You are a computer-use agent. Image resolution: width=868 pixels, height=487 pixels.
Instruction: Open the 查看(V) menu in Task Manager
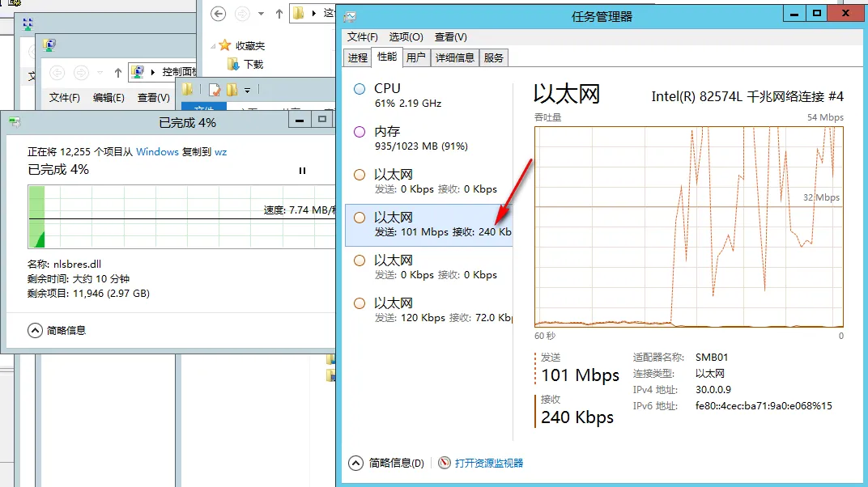(451, 37)
